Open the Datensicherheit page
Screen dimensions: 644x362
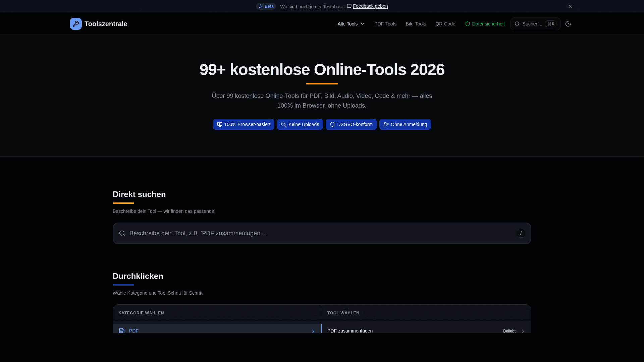pyautogui.click(x=485, y=24)
